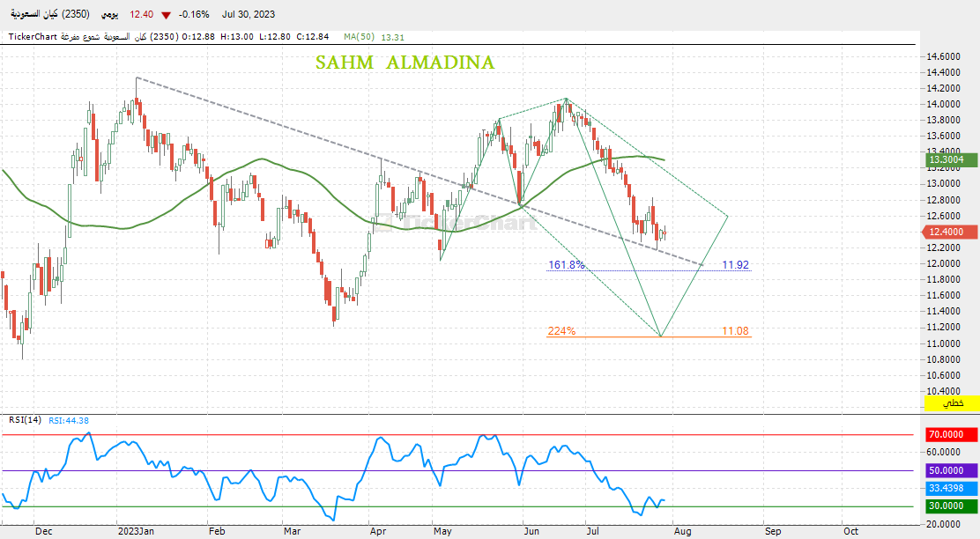Click the close value C:12.84
The width and height of the screenshot is (980, 539).
(x=313, y=37)
